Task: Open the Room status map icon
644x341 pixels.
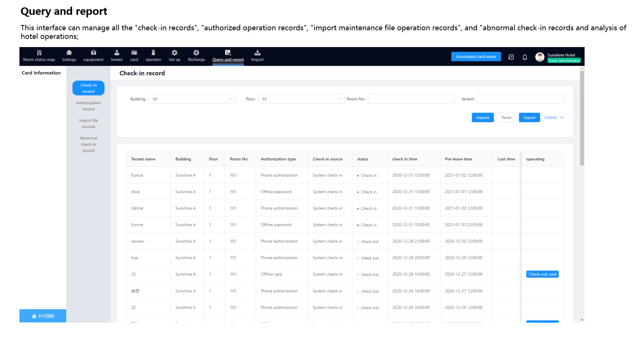Action: click(39, 53)
